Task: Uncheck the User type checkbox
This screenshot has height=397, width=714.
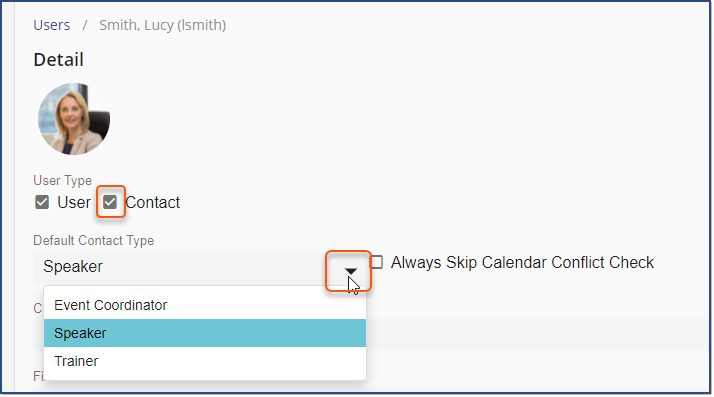Action: 42,202
